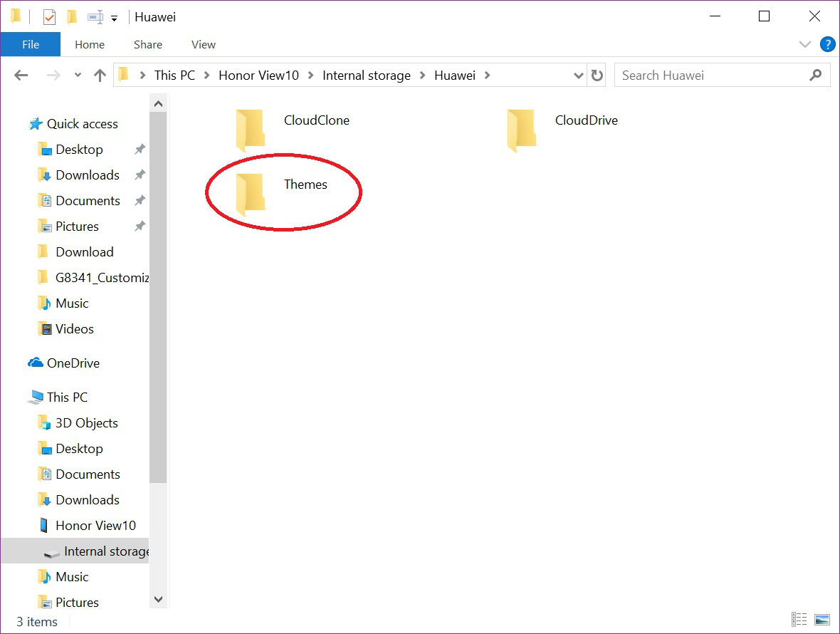Click the pin icon beside Desktop
Viewport: 840px width, 634px height.
coord(140,149)
